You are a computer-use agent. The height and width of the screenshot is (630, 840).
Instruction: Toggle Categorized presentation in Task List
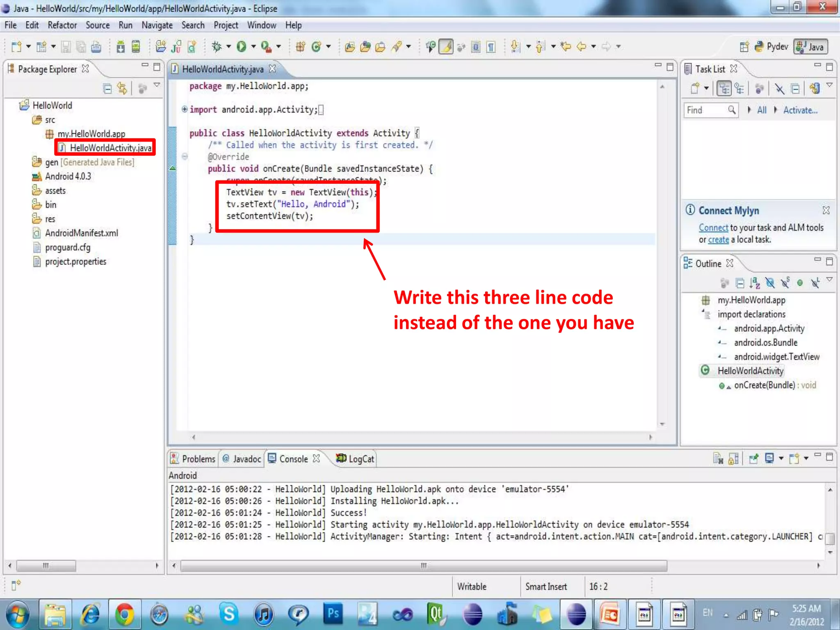[724, 88]
